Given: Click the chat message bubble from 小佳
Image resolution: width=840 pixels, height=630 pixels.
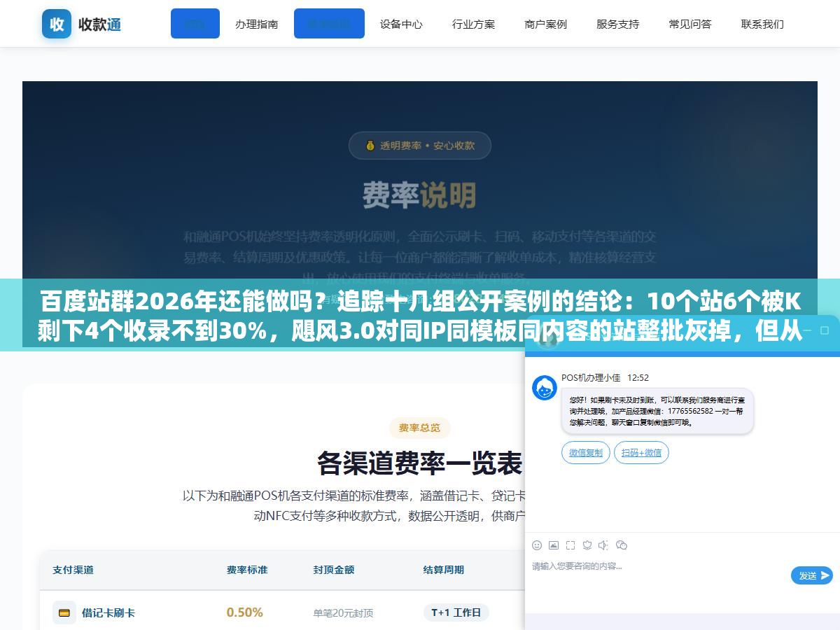Looking at the screenshot, I should 657,412.
